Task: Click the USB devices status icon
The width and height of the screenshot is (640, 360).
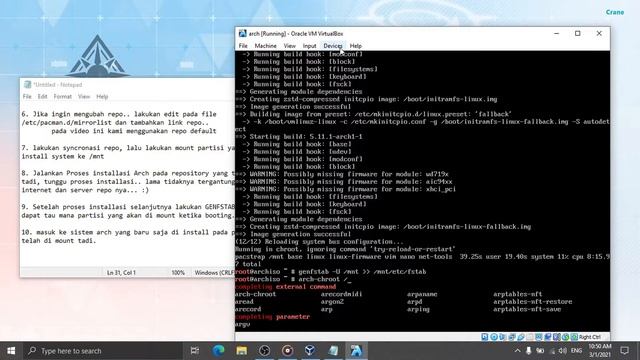Action: (520, 337)
